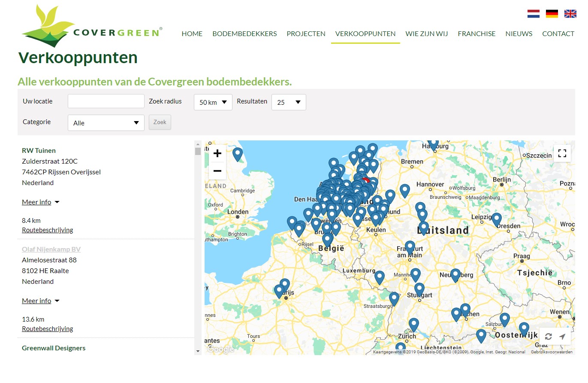
Task: Select the red map marker
Action: [365, 181]
